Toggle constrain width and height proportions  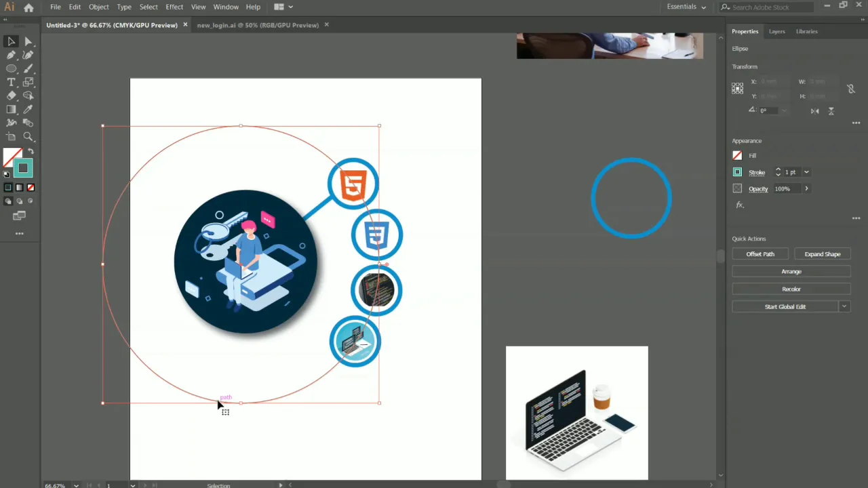click(x=850, y=89)
